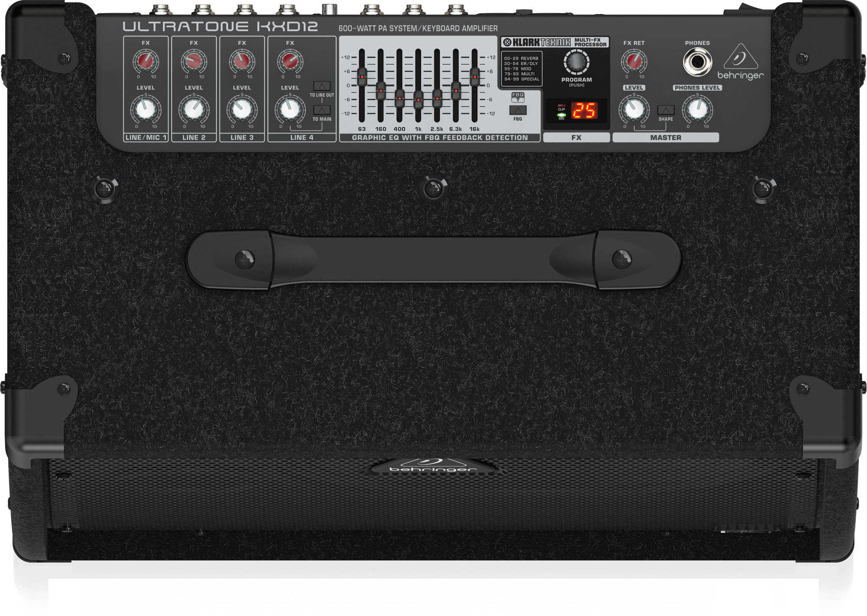
Task: Click the SIG signal LED
Action: coord(561,115)
